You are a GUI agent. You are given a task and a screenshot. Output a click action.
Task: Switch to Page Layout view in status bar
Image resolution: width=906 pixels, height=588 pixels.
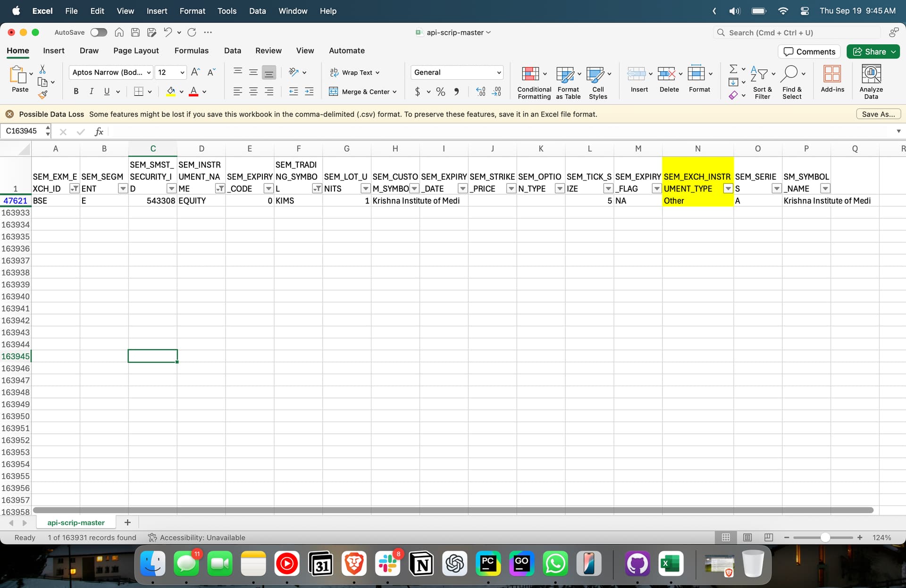click(747, 538)
